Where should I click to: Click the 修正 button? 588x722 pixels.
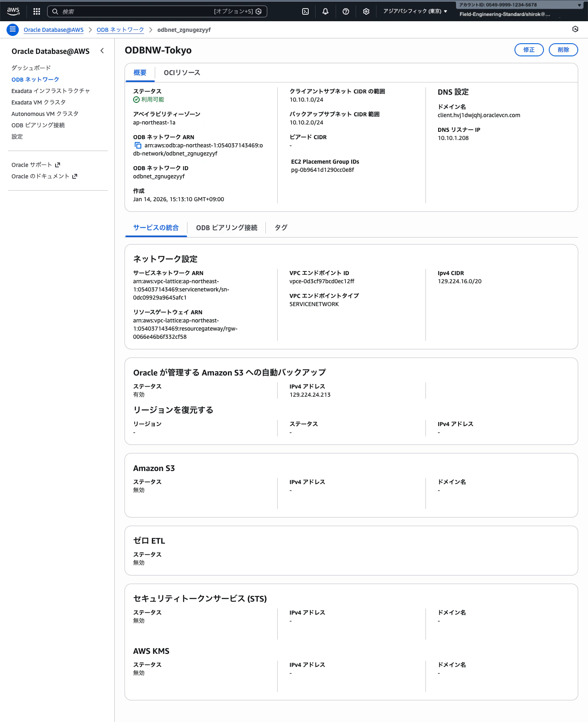[529, 50]
